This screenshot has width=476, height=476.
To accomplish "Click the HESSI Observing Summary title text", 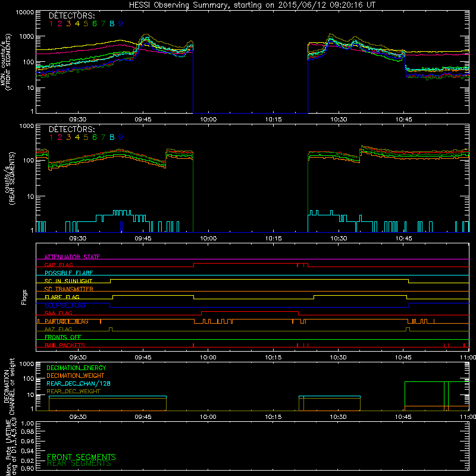I will [x=252, y=5].
